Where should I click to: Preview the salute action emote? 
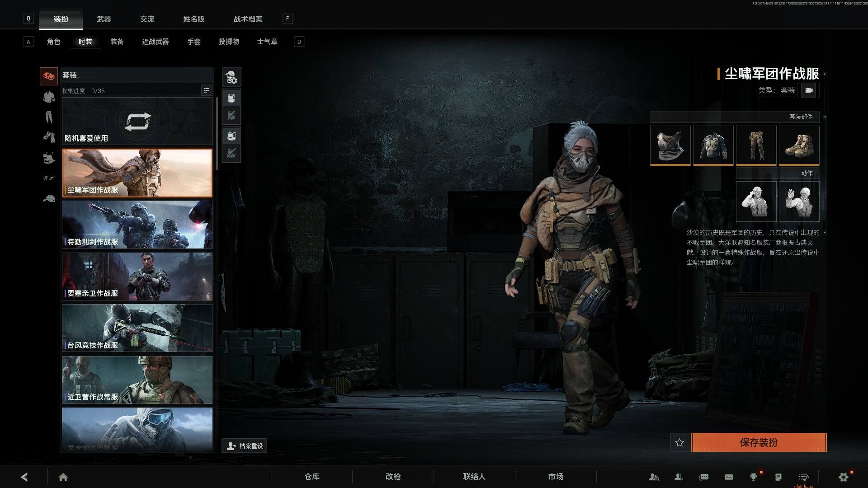coord(756,202)
